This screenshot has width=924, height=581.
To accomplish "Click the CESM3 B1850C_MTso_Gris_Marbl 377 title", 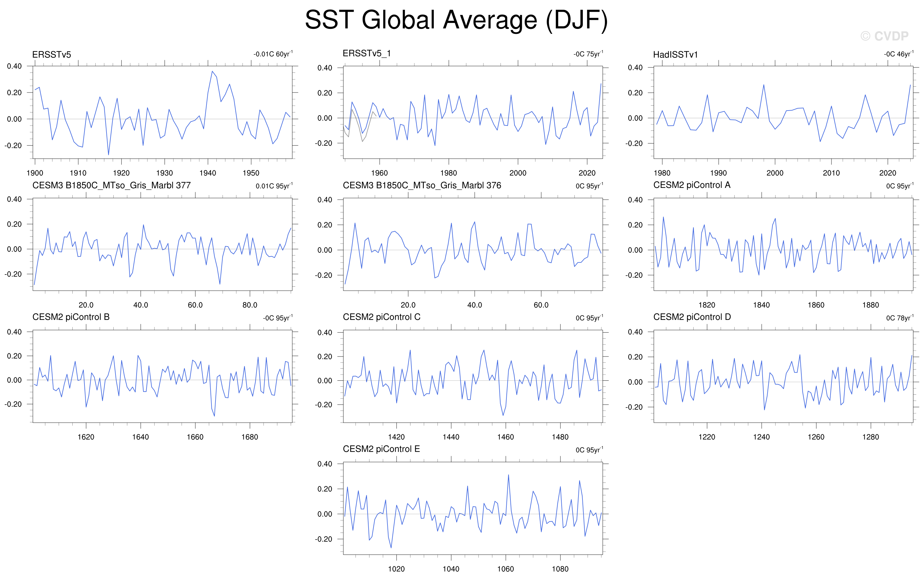I will click(111, 185).
